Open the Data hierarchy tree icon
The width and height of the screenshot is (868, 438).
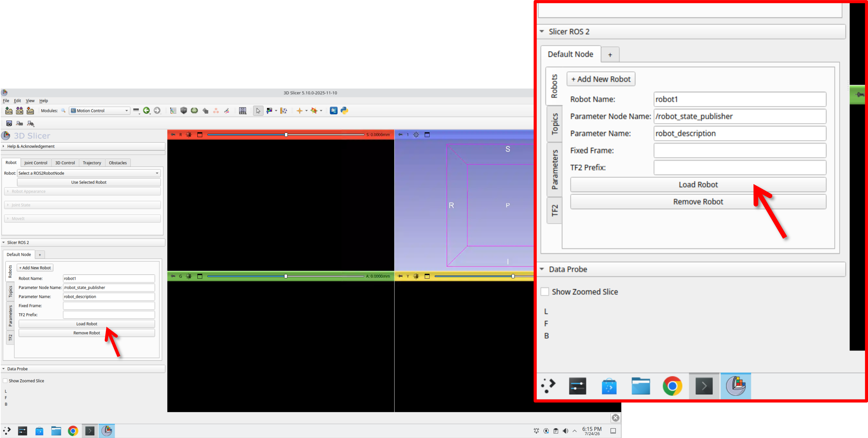(173, 111)
